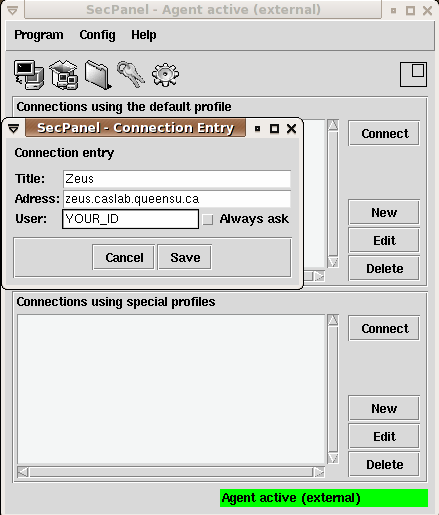The width and height of the screenshot is (439, 515).
Task: Open the Help menu
Action: (x=144, y=35)
